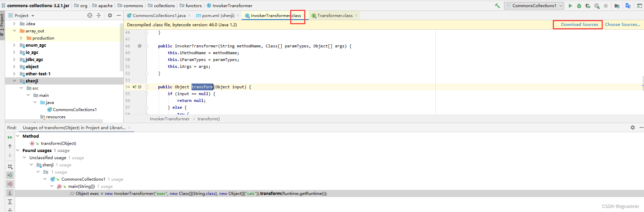This screenshot has height=212, width=644.
Task: Locate file via Select Opened File crosshair icon
Action: tap(90, 15)
